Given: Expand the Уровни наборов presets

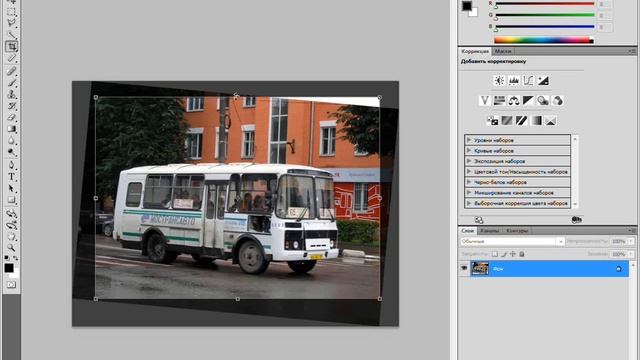Looking at the screenshot, I should [469, 140].
